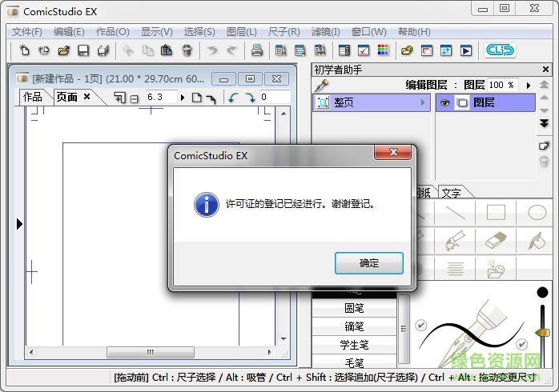Expand the arrow on the 整页 row
Screen dimensions: 559x392
423,103
